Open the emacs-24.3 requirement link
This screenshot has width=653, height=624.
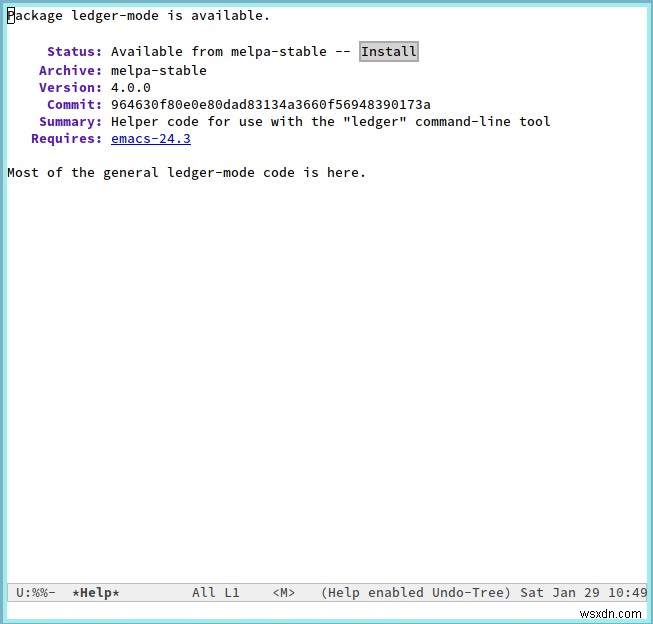click(151, 138)
